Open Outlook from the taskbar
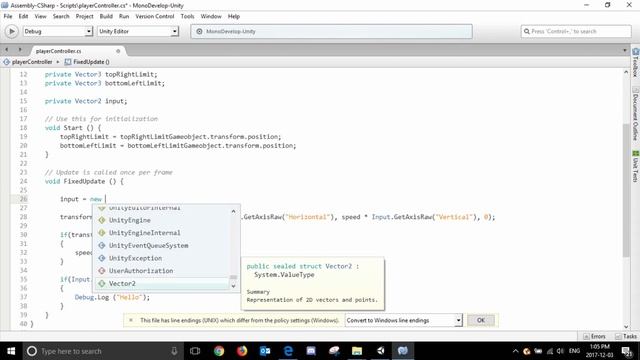This screenshot has width=640, height=360. coord(265,351)
